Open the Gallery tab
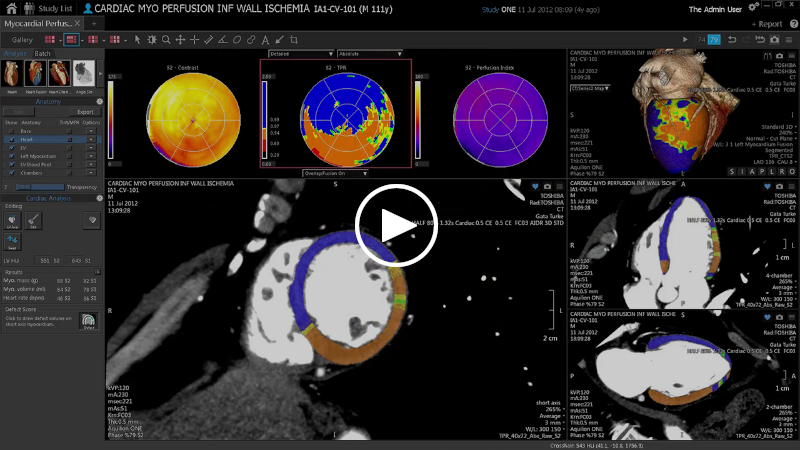The image size is (800, 450). point(22,39)
